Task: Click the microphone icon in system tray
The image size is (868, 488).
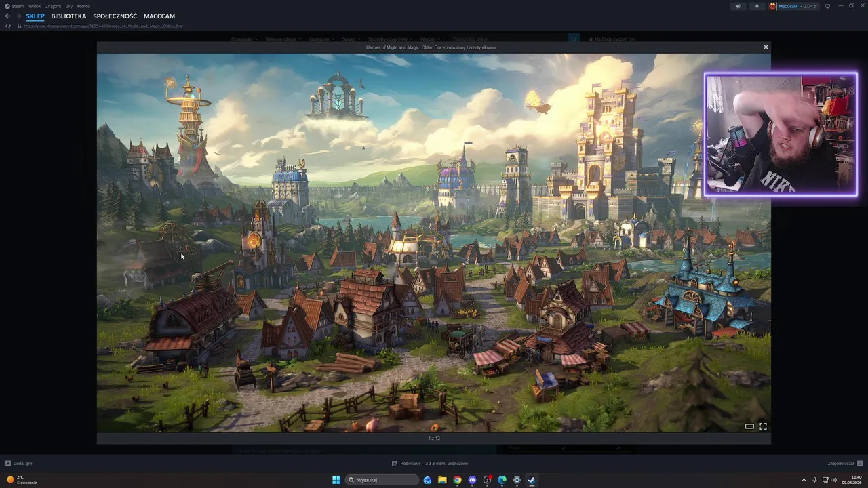Action: coord(814,480)
